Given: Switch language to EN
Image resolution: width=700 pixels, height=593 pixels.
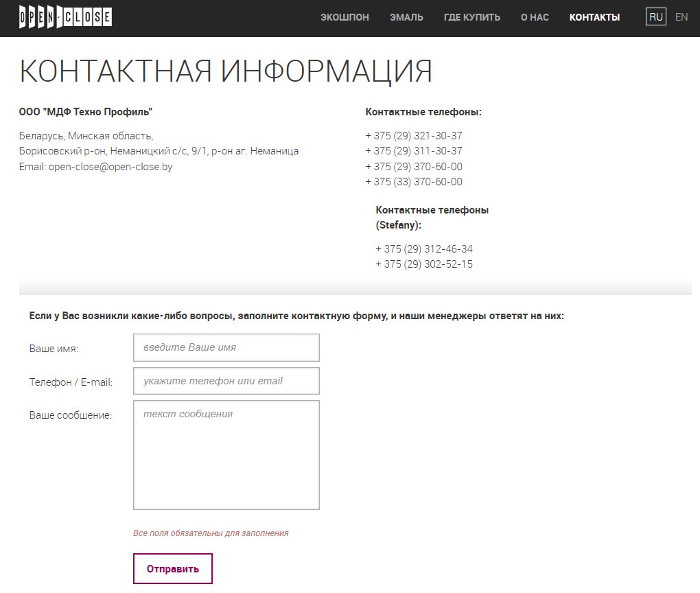Looking at the screenshot, I should coord(681,17).
